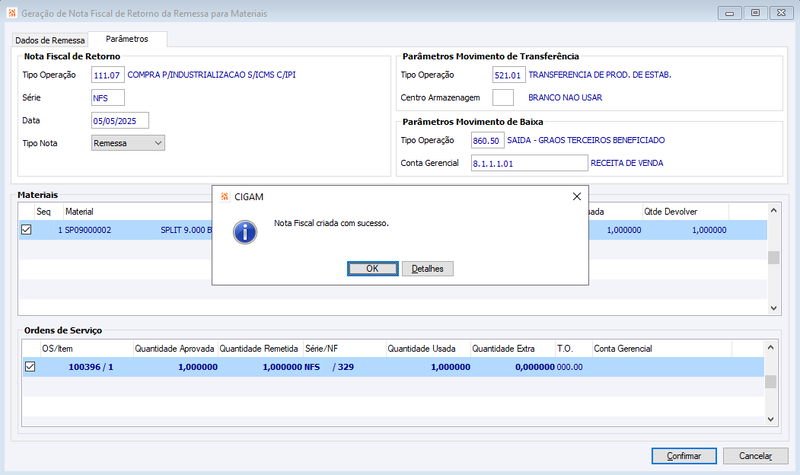Click the Série field containing NFS
This screenshot has height=475, width=800.
pyautogui.click(x=108, y=98)
